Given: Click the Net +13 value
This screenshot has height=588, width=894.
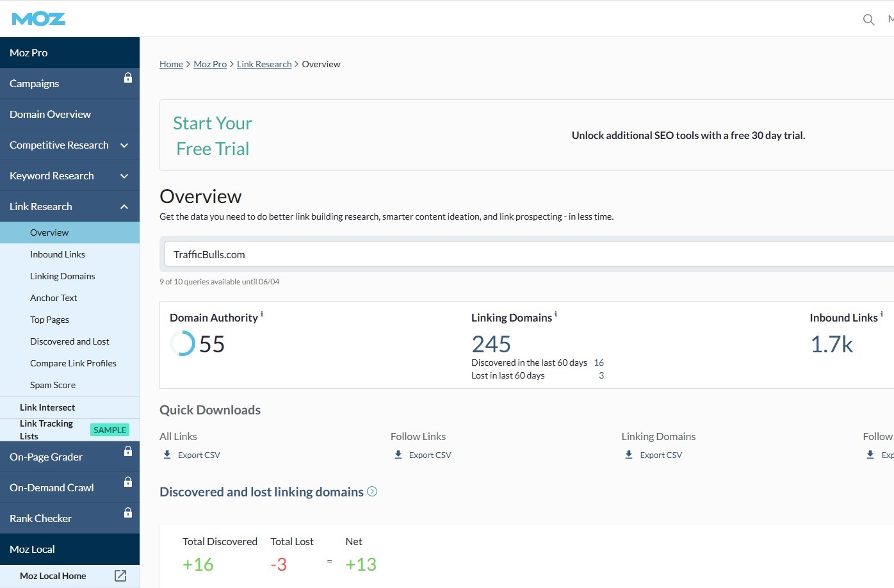Looking at the screenshot, I should (x=361, y=564).
